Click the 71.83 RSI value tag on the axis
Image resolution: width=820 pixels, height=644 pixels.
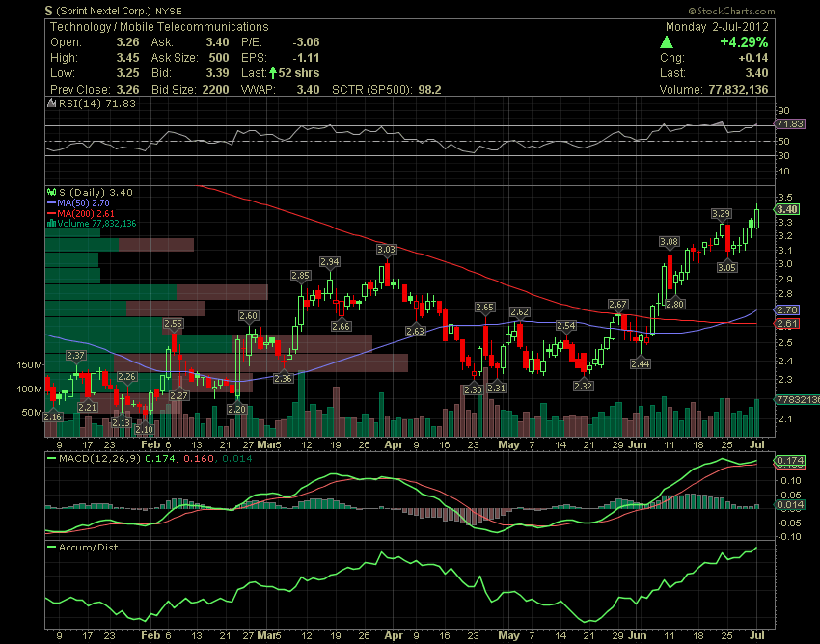tap(789, 124)
